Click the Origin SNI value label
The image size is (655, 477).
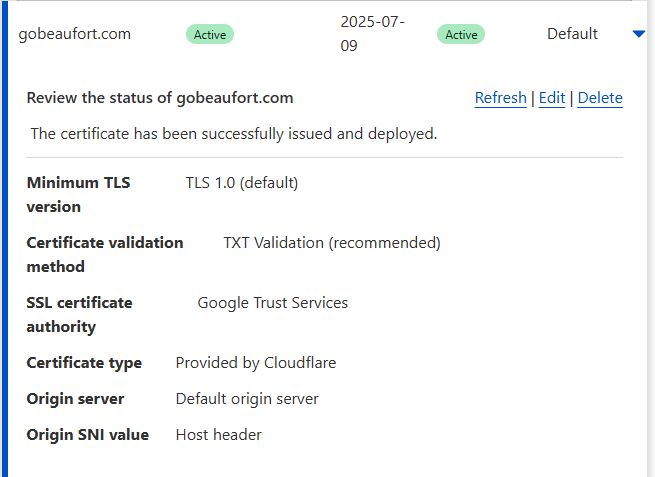(x=88, y=435)
